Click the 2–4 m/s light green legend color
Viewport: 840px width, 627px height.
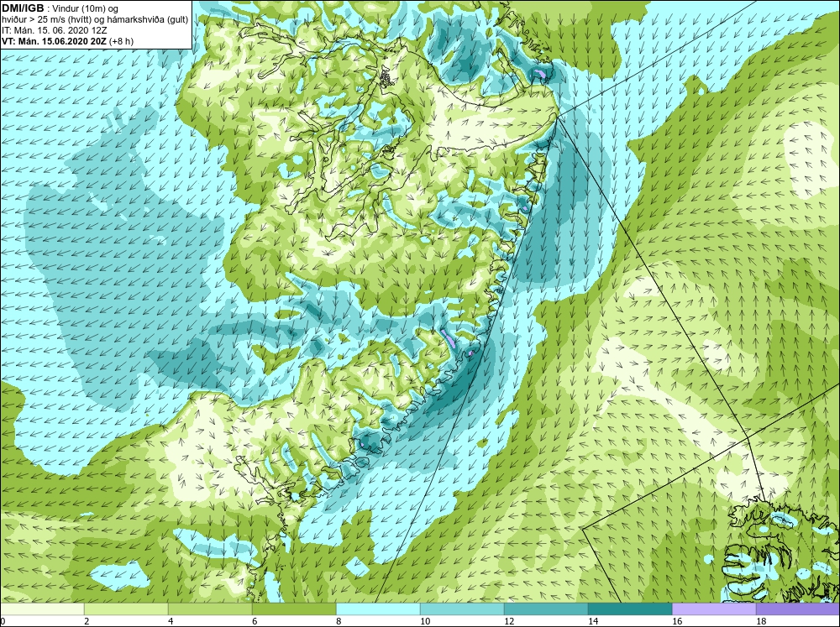click(x=126, y=609)
